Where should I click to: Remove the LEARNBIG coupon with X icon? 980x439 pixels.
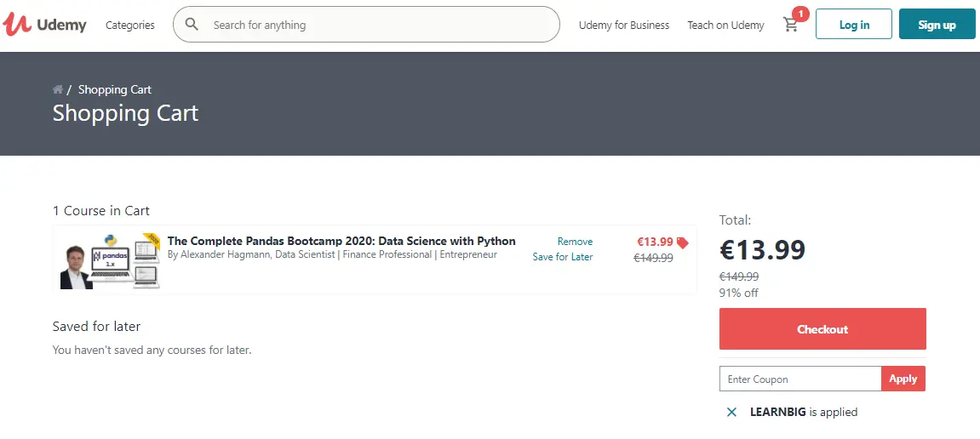point(731,412)
